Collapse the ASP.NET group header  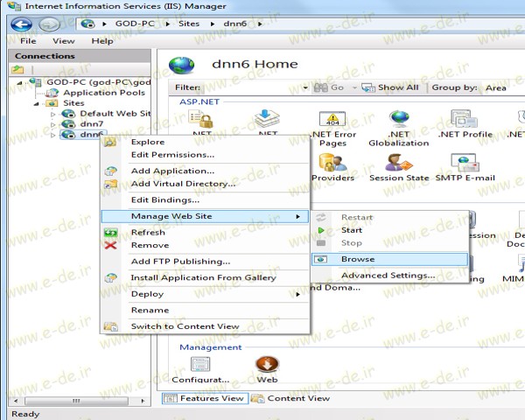[199, 101]
